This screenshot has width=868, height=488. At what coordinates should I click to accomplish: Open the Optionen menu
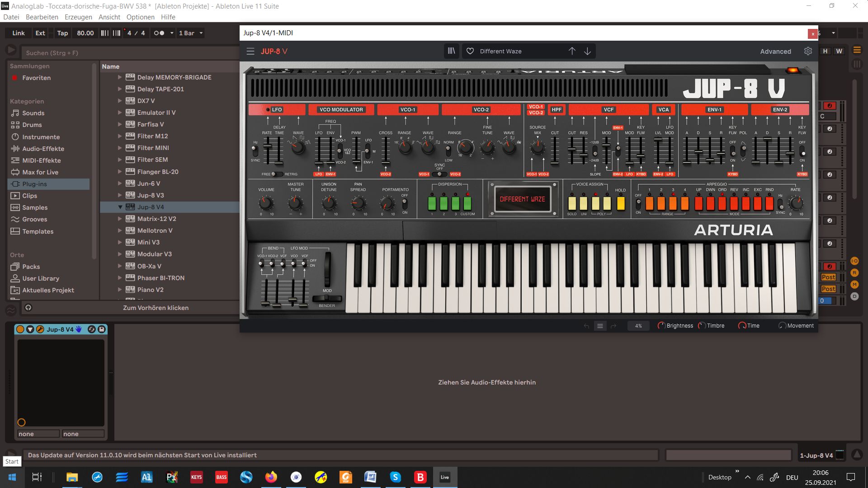141,17
